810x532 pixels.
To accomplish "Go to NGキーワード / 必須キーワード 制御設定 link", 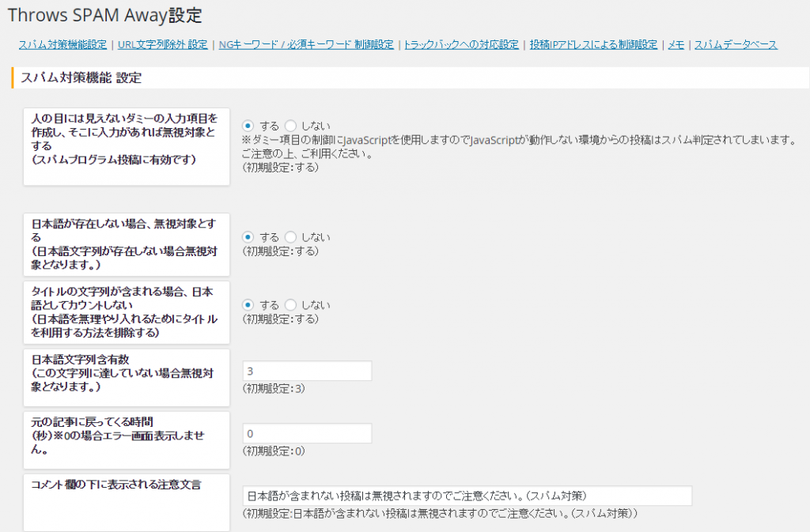I will pos(306,45).
